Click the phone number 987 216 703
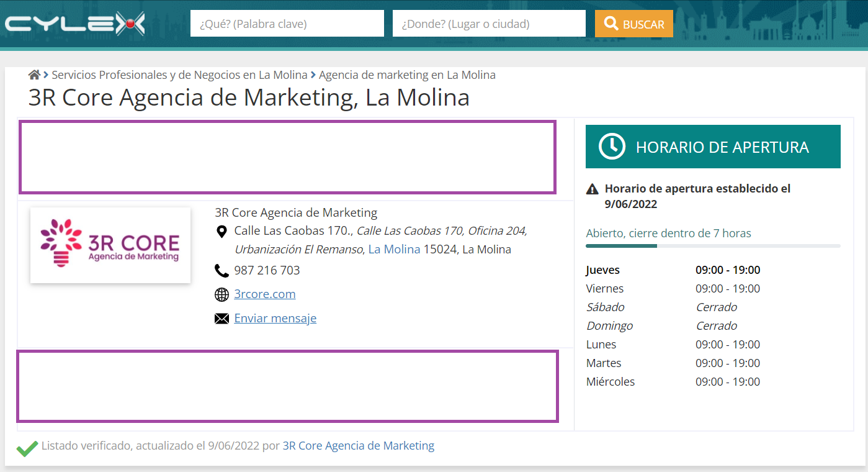 267,271
